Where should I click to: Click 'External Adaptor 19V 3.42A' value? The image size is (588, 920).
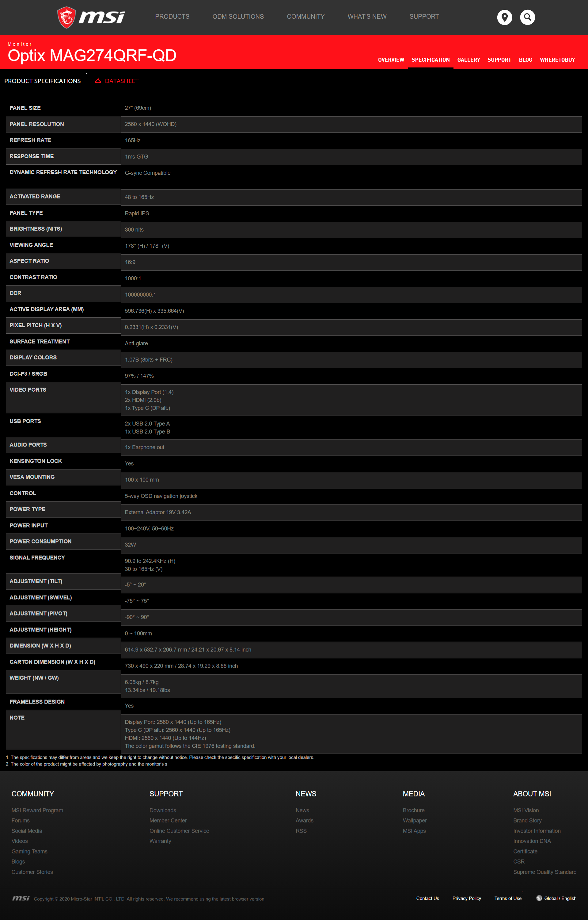click(x=158, y=512)
